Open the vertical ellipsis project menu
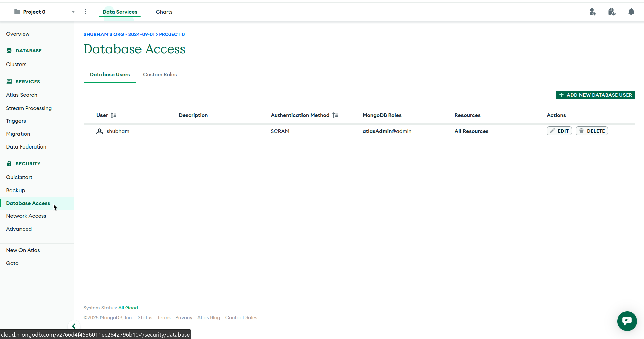The width and height of the screenshot is (644, 339). (85, 11)
